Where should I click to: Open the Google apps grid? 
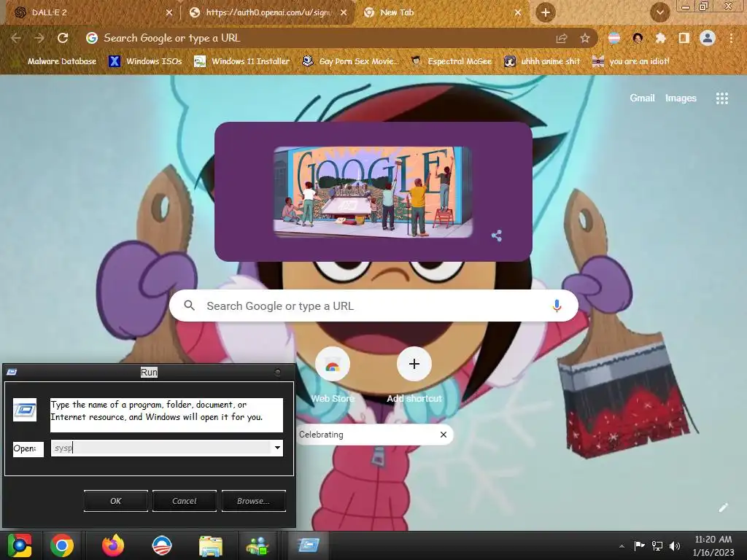pyautogui.click(x=721, y=98)
